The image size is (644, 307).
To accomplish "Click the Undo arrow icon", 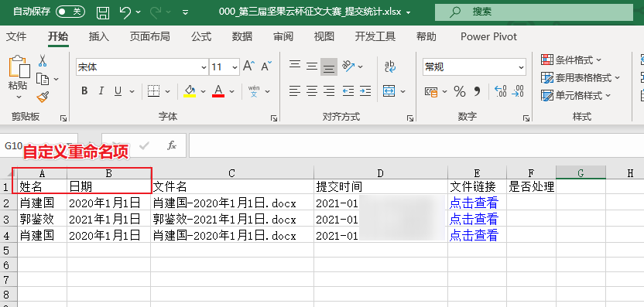I will (x=125, y=12).
